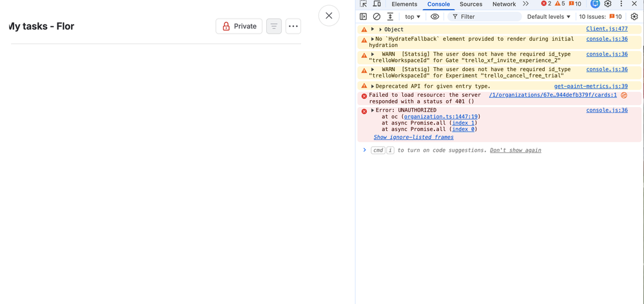Click the red icon beside Error: UNAUTHORIZED
Screen dimensions: 644x304
pos(364,111)
